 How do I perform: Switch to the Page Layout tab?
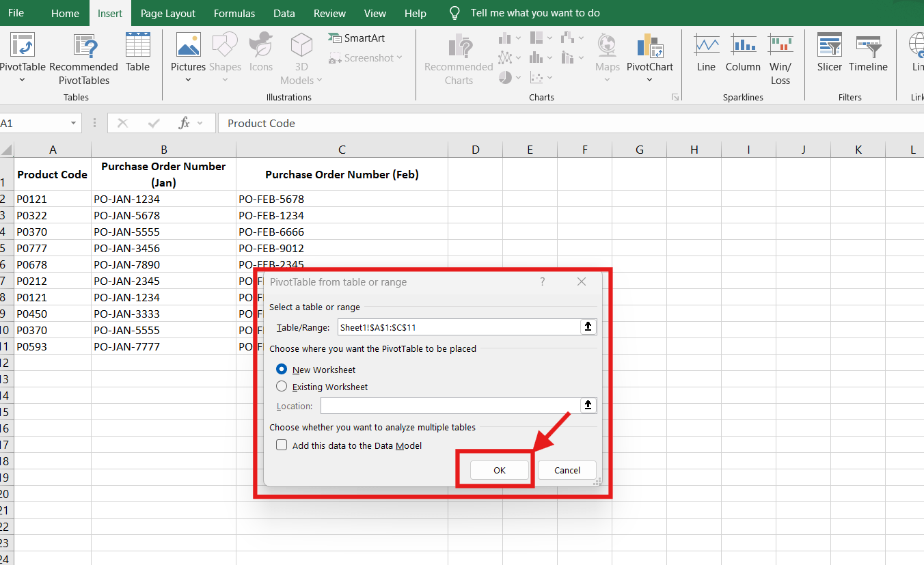[168, 13]
